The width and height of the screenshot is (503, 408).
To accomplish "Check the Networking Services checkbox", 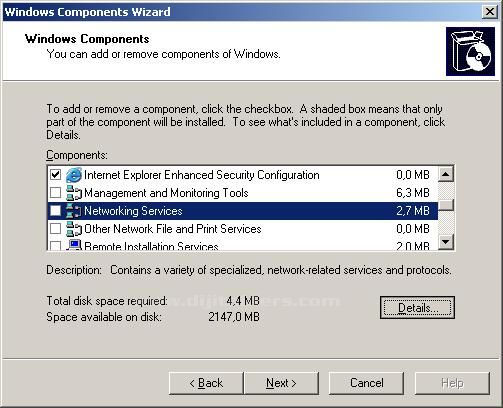I will click(55, 211).
